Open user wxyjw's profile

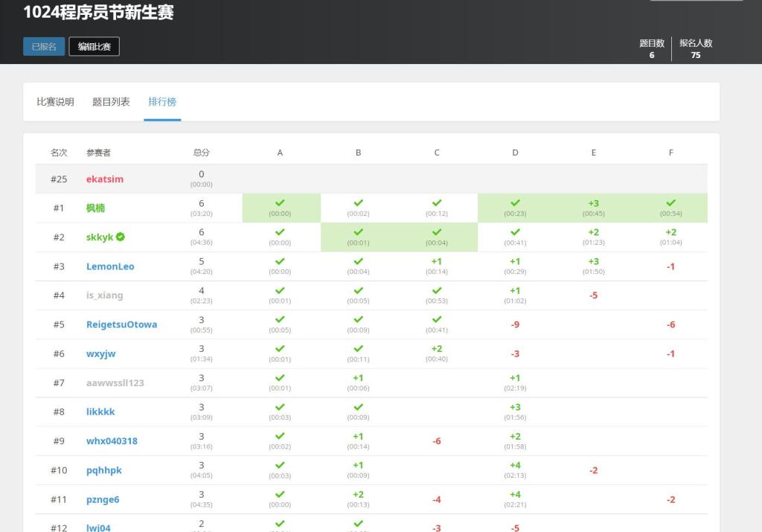tap(101, 353)
